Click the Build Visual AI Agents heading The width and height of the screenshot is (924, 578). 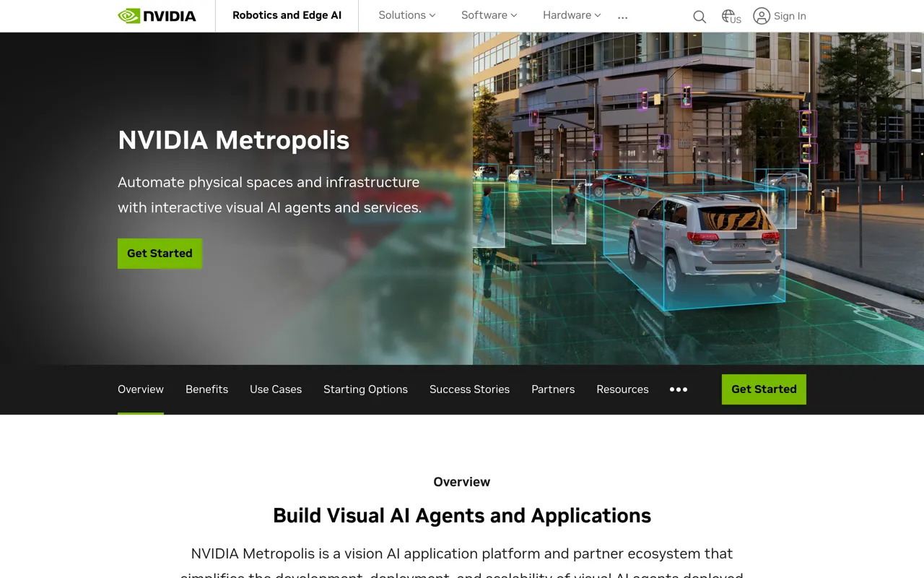point(462,516)
